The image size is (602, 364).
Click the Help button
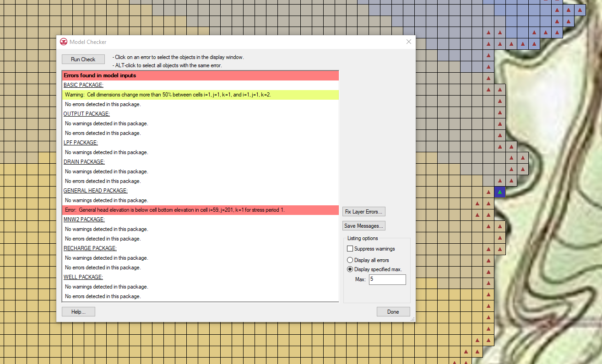pyautogui.click(x=78, y=312)
